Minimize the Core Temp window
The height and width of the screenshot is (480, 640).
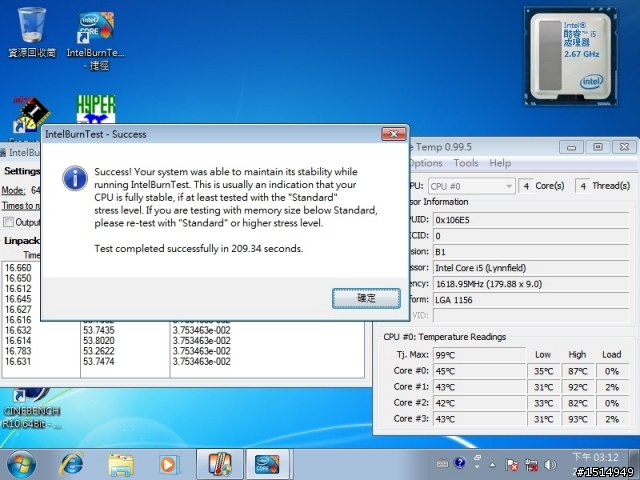(571, 147)
